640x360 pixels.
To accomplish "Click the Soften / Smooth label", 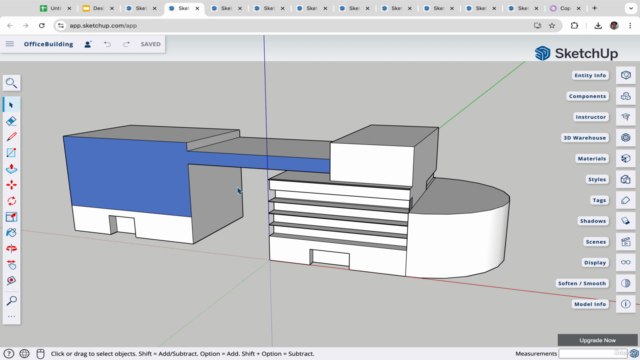I will [x=582, y=283].
